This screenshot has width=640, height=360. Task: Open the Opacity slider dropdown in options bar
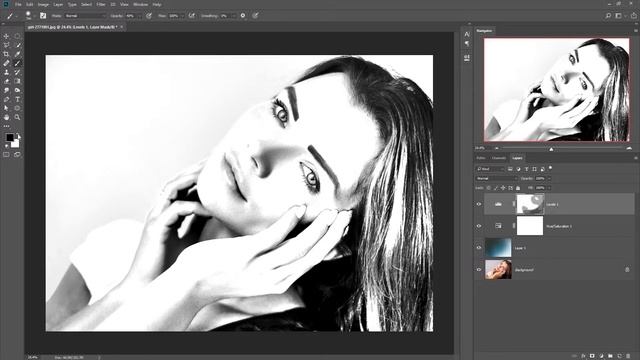[x=140, y=16]
